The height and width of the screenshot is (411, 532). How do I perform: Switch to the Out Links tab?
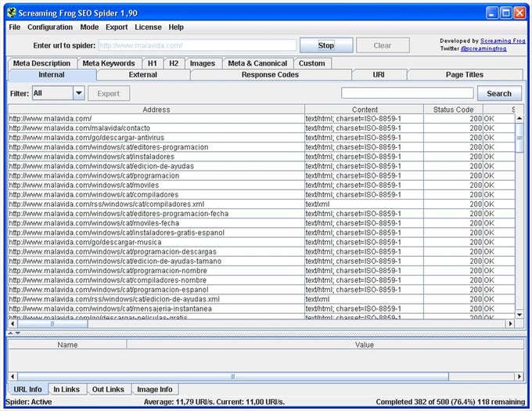point(108,389)
